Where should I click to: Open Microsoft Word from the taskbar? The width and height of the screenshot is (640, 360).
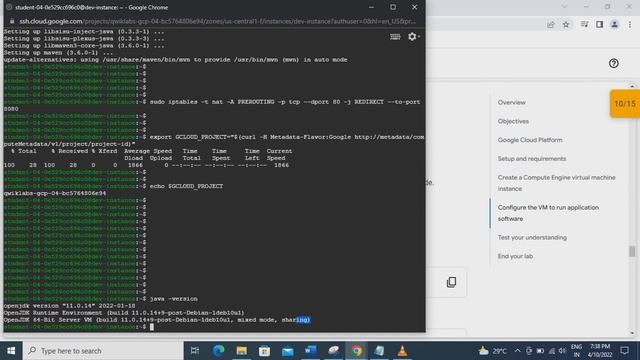click(310, 351)
